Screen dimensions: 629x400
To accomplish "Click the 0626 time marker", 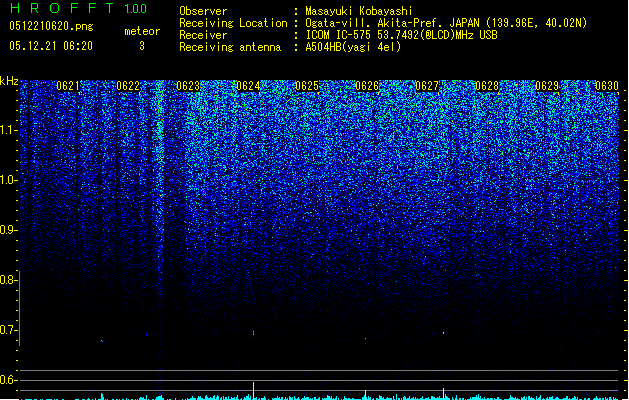I will tap(367, 86).
